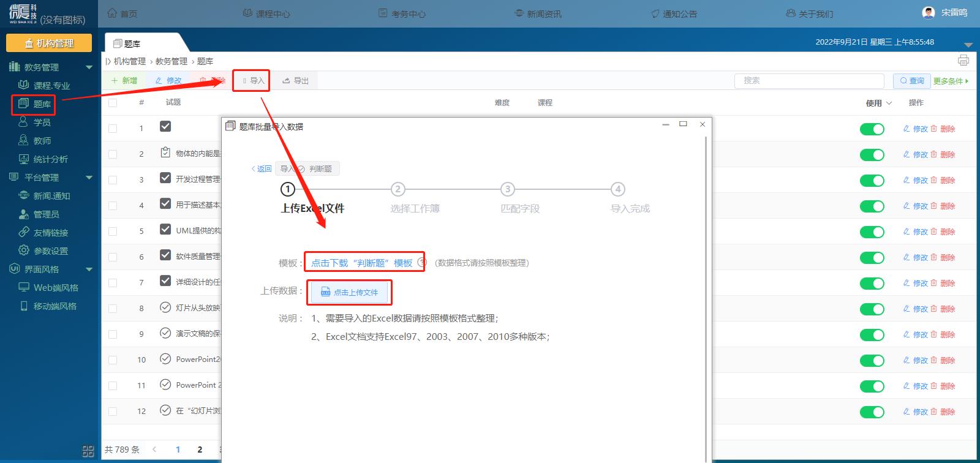This screenshot has width=980, height=463.
Task: Click 返回 in the import dialog
Action: point(262,168)
